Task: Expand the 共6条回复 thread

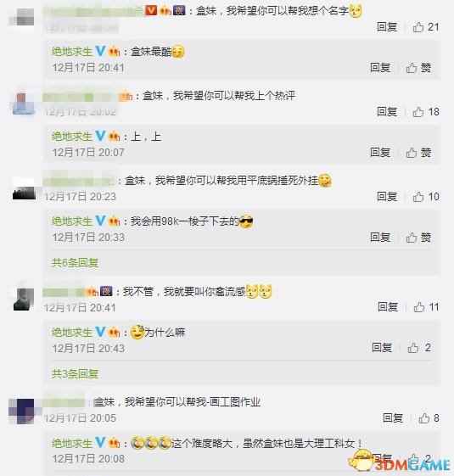Action: (x=75, y=262)
